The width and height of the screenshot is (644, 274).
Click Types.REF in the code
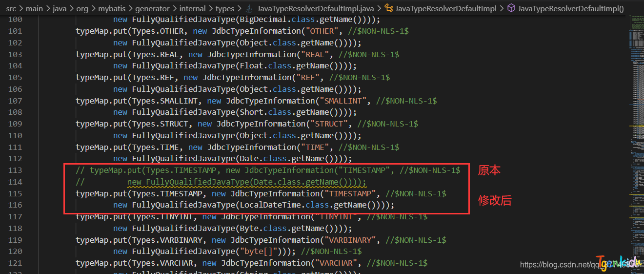[153, 77]
